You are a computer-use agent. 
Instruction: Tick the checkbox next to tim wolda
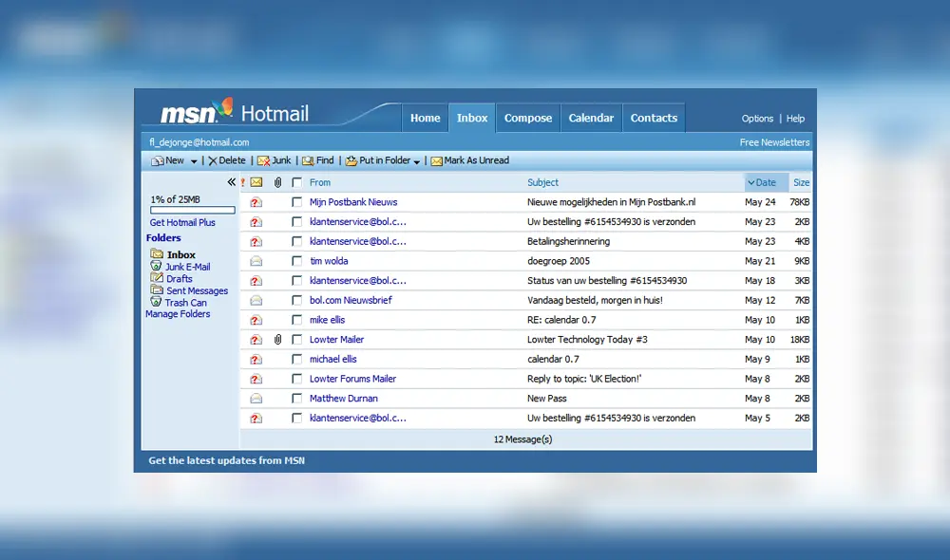click(x=297, y=261)
